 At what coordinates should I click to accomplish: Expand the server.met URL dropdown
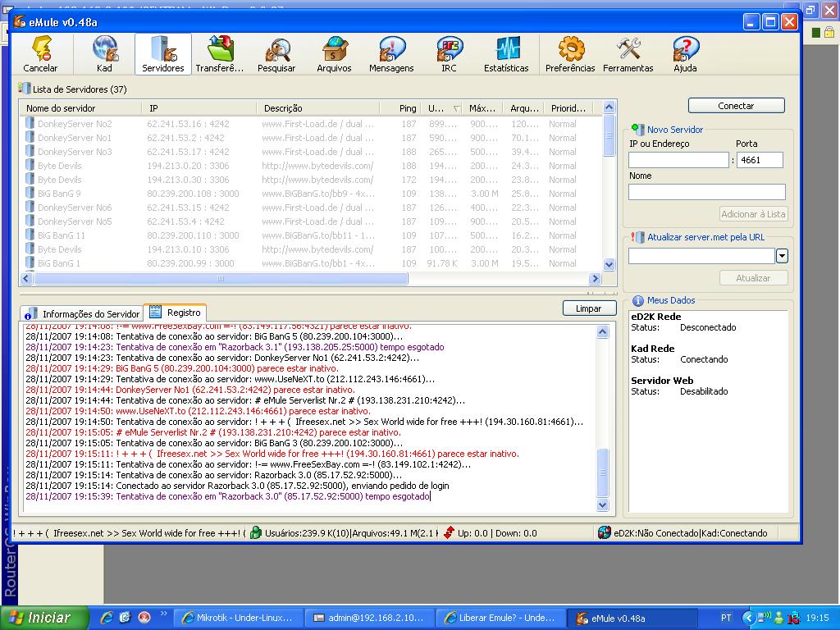click(x=782, y=257)
